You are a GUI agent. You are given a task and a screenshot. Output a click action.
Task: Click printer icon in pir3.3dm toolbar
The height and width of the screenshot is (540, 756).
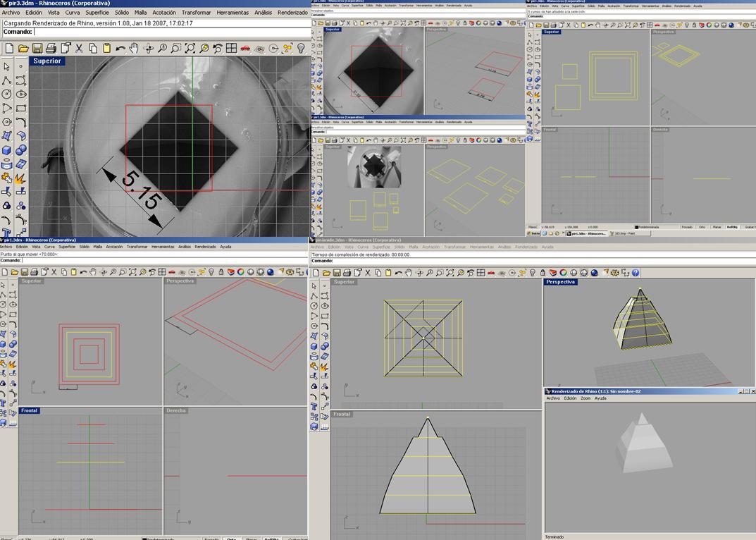(51, 48)
